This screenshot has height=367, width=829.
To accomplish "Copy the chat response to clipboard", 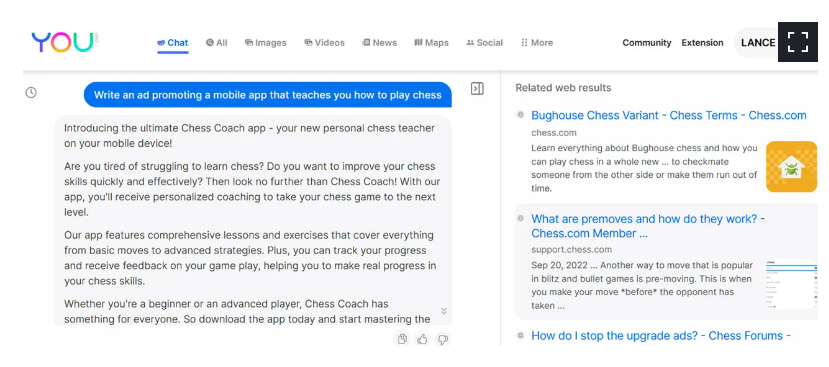I will tap(402, 339).
